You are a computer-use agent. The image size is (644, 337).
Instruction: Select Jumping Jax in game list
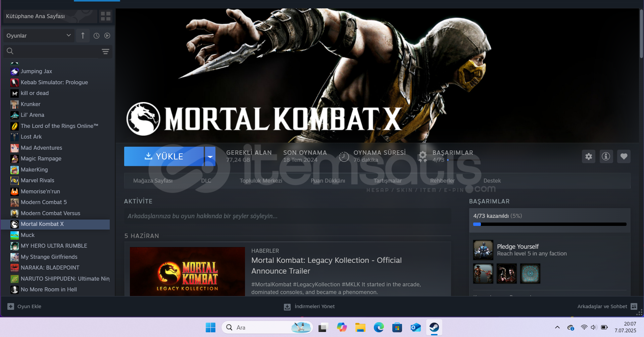[x=36, y=71]
